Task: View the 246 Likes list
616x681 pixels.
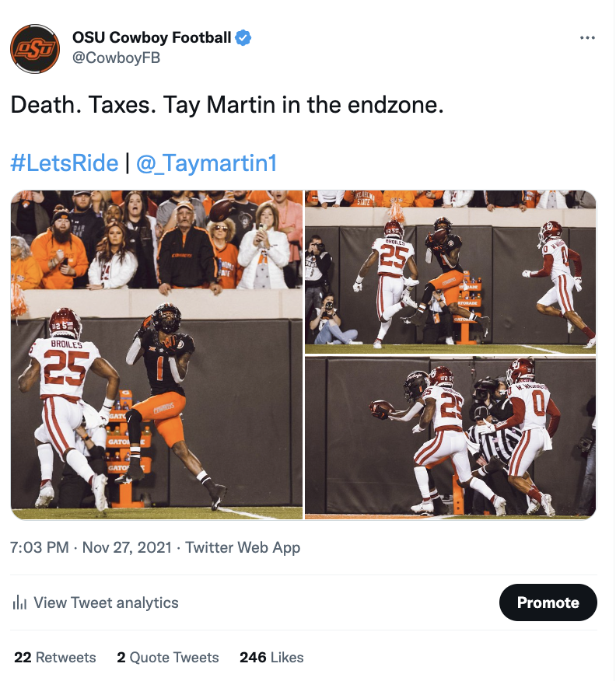Action: [271, 657]
